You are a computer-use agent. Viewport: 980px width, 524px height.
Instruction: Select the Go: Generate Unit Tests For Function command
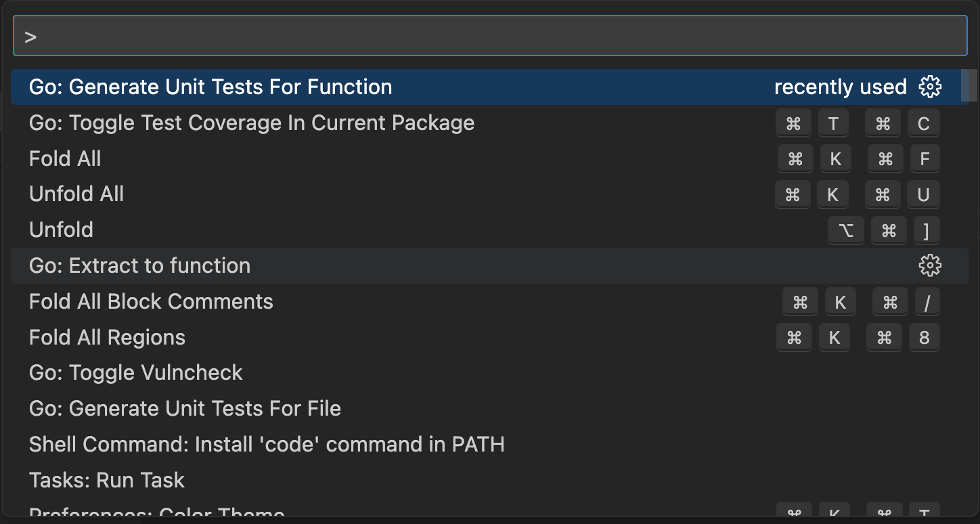click(210, 87)
